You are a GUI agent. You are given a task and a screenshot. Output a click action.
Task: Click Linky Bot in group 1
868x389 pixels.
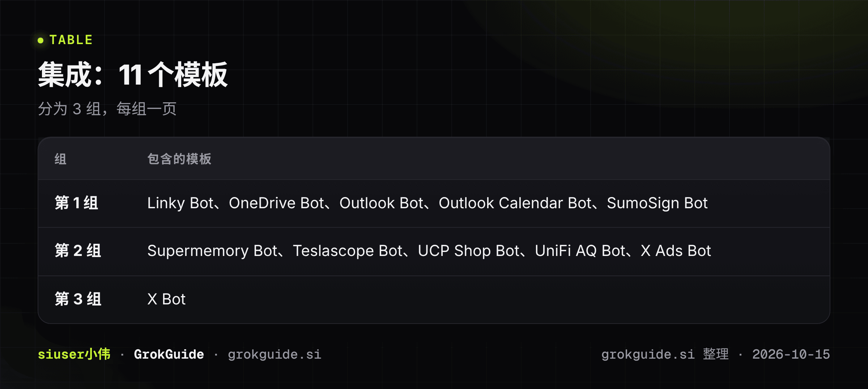[x=180, y=203]
